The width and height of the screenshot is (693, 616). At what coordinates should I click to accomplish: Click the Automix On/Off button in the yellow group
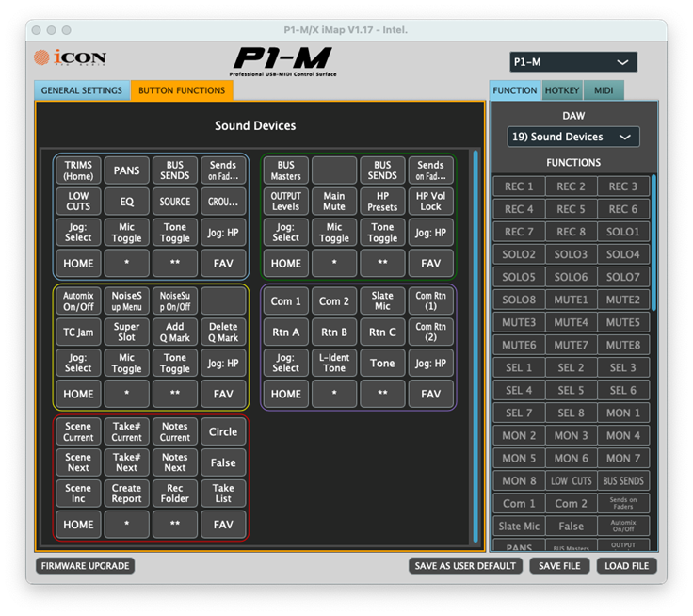click(78, 301)
